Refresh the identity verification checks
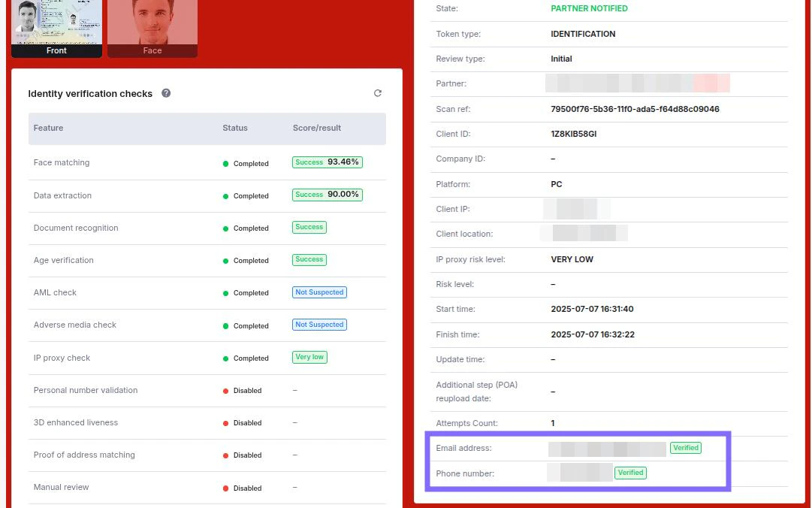The height and width of the screenshot is (508, 812). tap(378, 93)
